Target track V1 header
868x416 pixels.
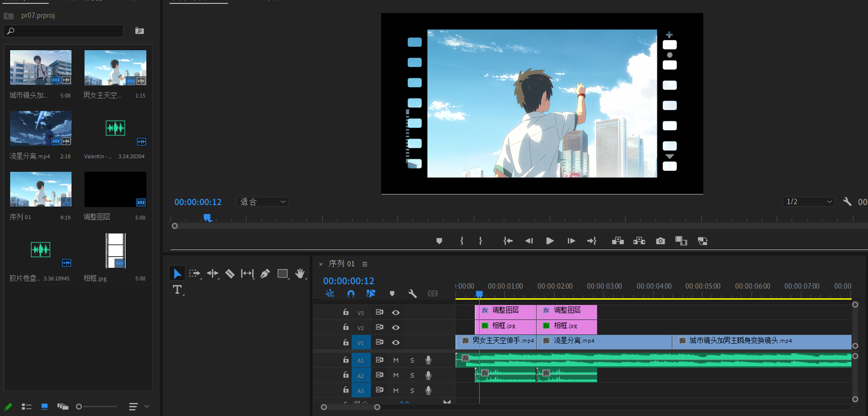[x=361, y=343]
